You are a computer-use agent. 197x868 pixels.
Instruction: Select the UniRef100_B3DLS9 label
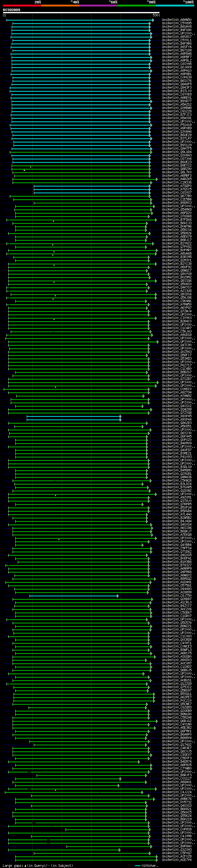177,467
